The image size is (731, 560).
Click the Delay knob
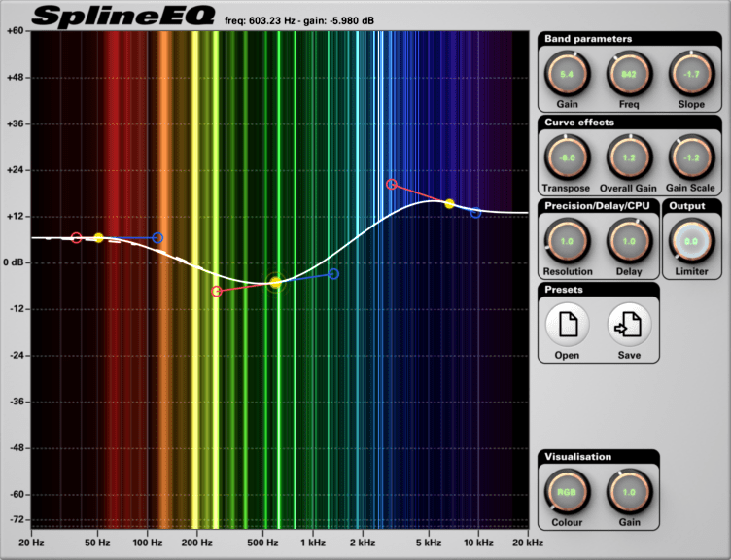628,241
